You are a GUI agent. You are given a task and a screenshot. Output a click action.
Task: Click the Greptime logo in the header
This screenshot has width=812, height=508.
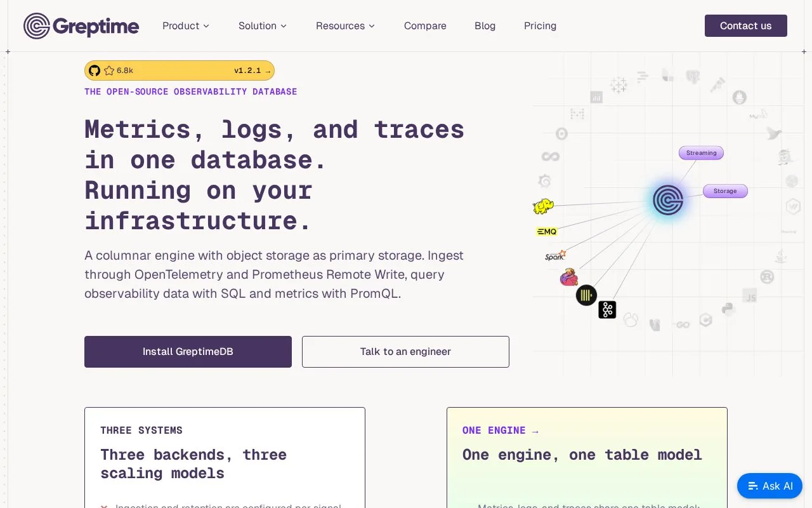click(81, 26)
